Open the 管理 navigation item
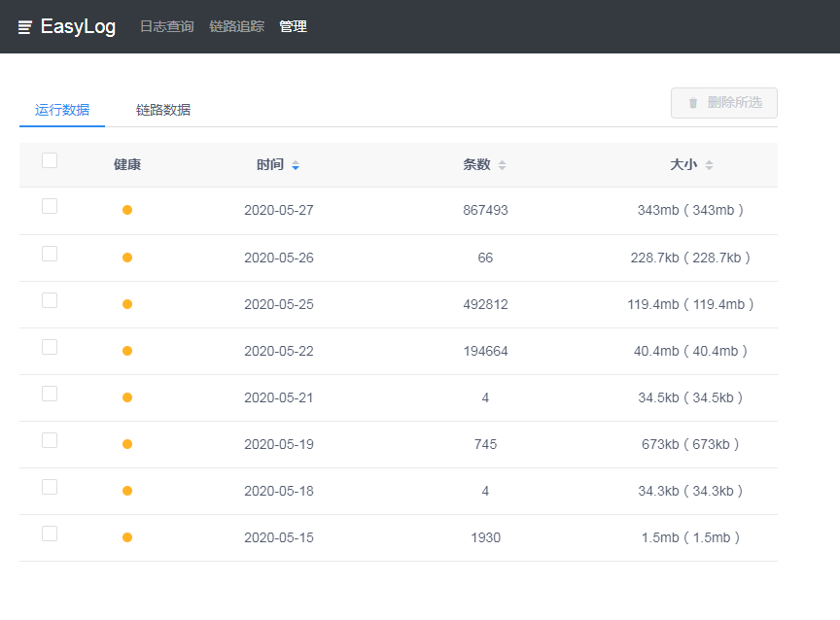 (293, 26)
